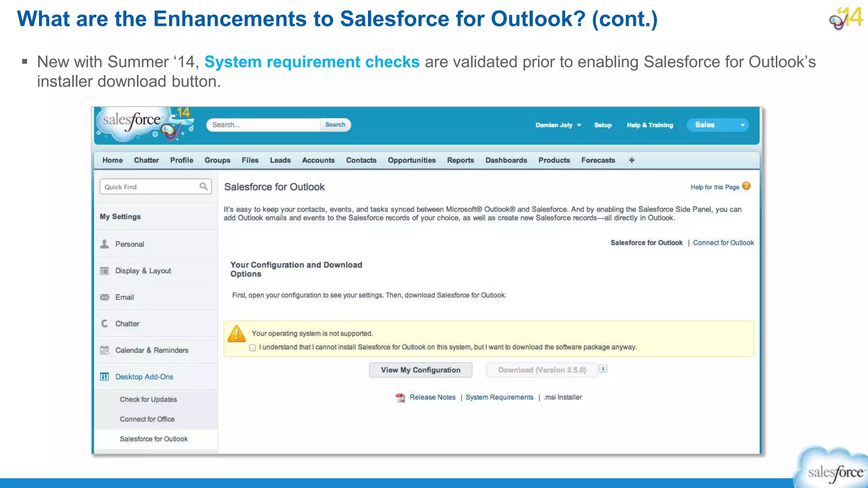Click the Desktop Add-Ons icon
This screenshot has width=868, height=488.
104,377
